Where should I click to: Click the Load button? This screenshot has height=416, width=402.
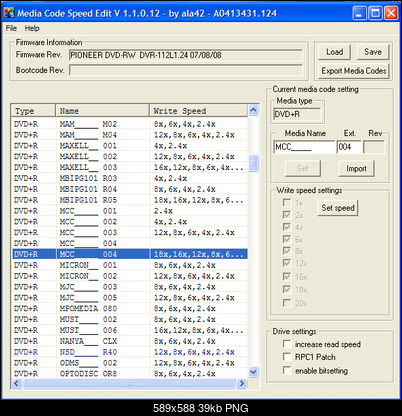tap(334, 52)
